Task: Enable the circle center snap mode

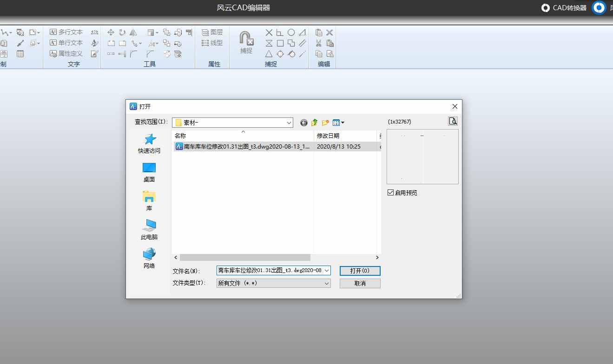Action: click(x=291, y=32)
